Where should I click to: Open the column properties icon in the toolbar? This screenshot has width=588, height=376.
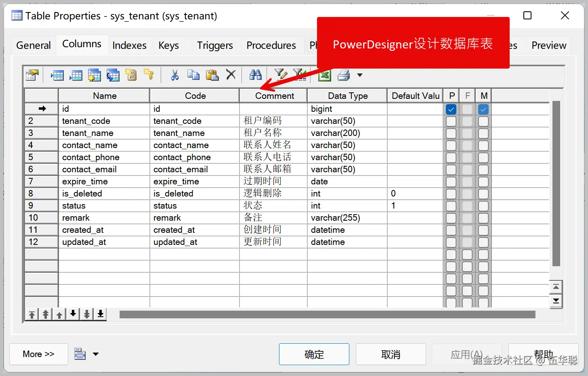[32, 75]
